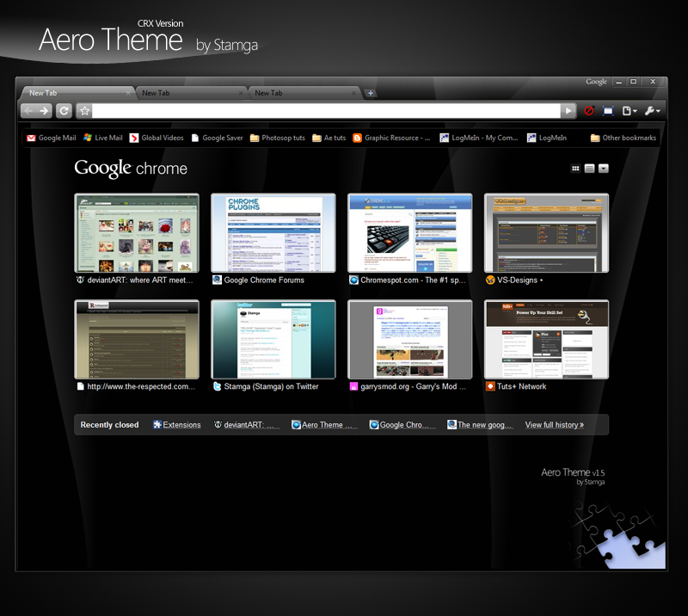
Task: Click the Go arrow next to address bar
Action: coord(568,110)
